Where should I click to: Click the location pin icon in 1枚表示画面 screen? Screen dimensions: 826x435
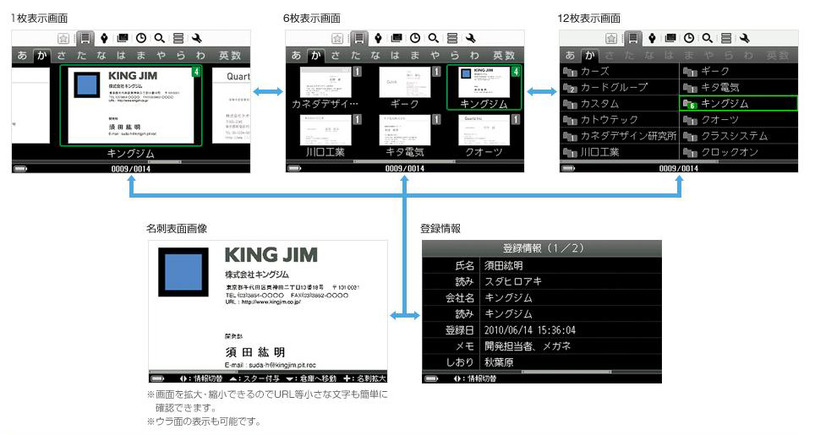click(104, 38)
